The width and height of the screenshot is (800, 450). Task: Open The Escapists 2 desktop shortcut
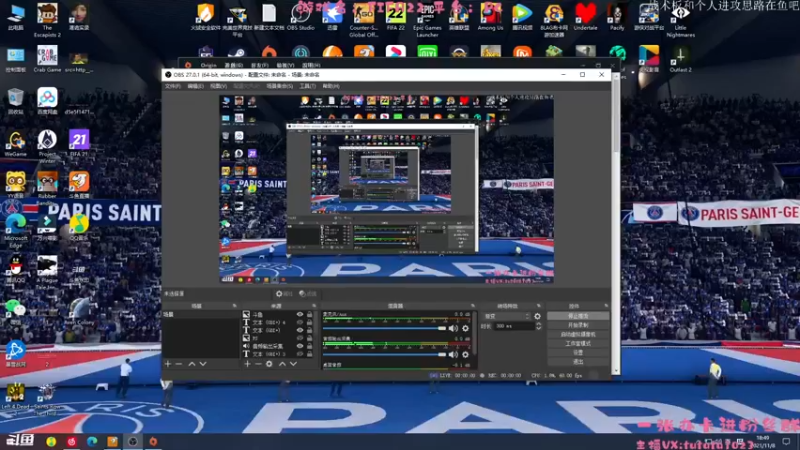pyautogui.click(x=47, y=20)
